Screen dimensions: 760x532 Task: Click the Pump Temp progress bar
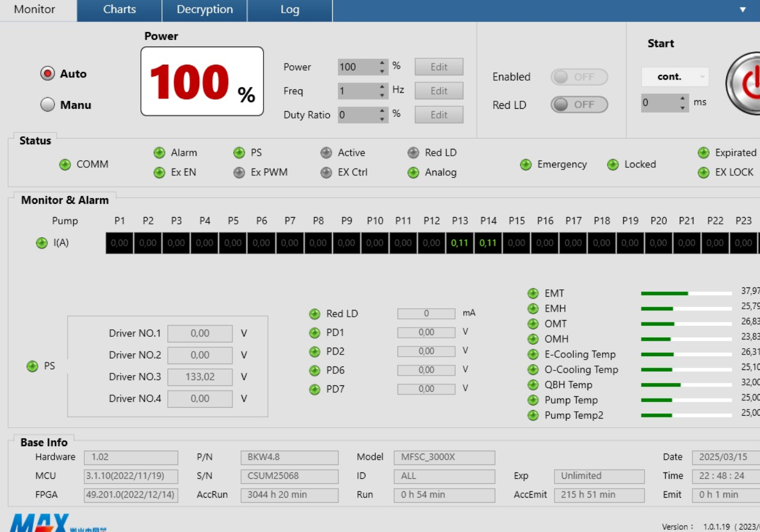[x=686, y=400]
